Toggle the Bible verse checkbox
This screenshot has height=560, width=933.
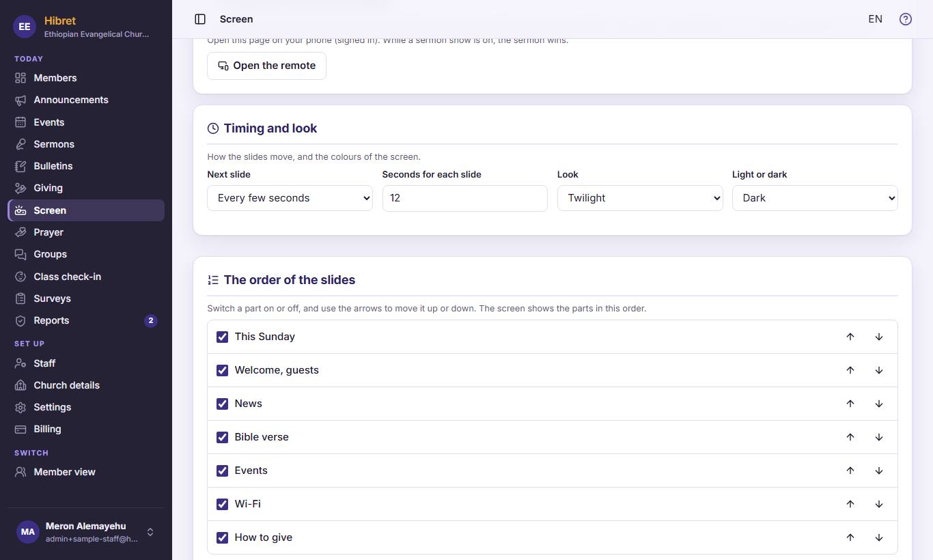click(x=222, y=437)
